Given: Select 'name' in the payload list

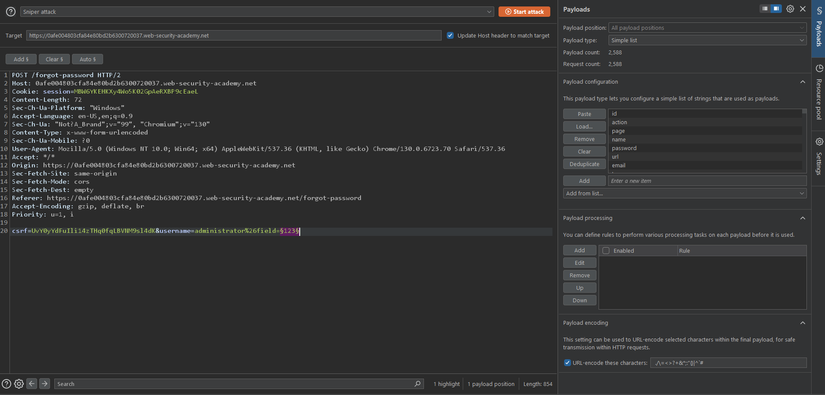Looking at the screenshot, I should pyautogui.click(x=705, y=139).
